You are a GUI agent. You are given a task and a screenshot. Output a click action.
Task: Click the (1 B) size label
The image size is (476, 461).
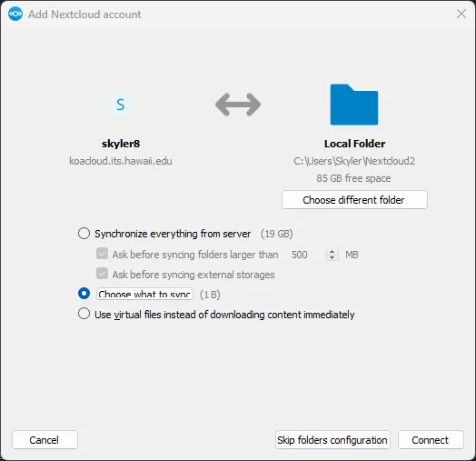tap(210, 295)
